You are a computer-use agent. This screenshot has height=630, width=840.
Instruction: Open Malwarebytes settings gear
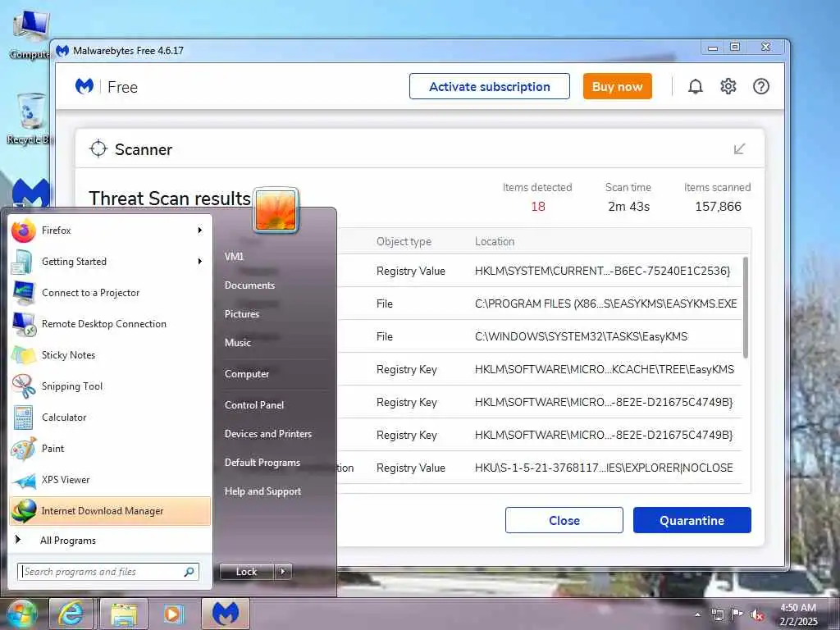[x=728, y=86]
